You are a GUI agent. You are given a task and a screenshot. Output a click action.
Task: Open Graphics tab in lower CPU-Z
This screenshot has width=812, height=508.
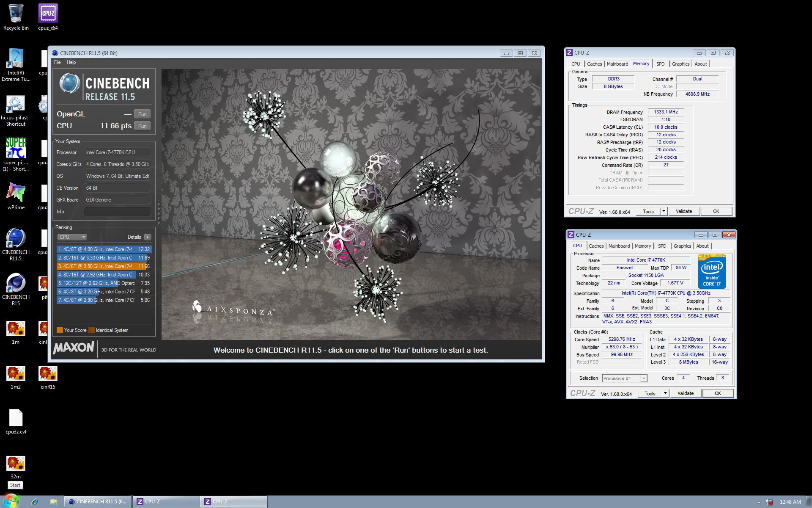(x=682, y=246)
